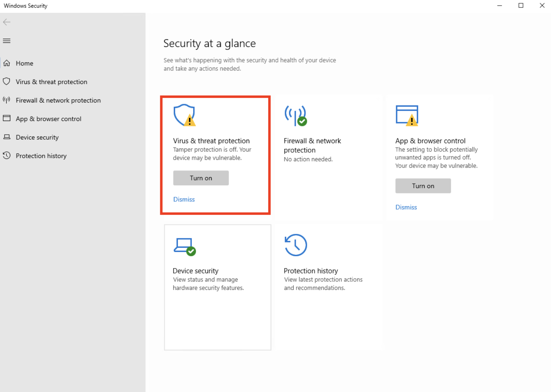The width and height of the screenshot is (551, 392).
Task: Open the App & browser control card title
Action: point(430,141)
